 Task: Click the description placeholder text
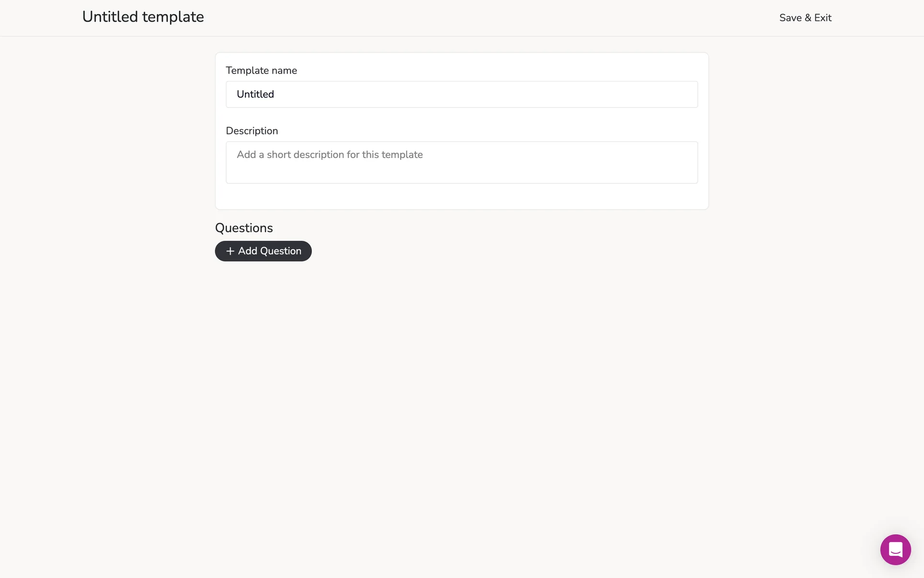click(330, 155)
